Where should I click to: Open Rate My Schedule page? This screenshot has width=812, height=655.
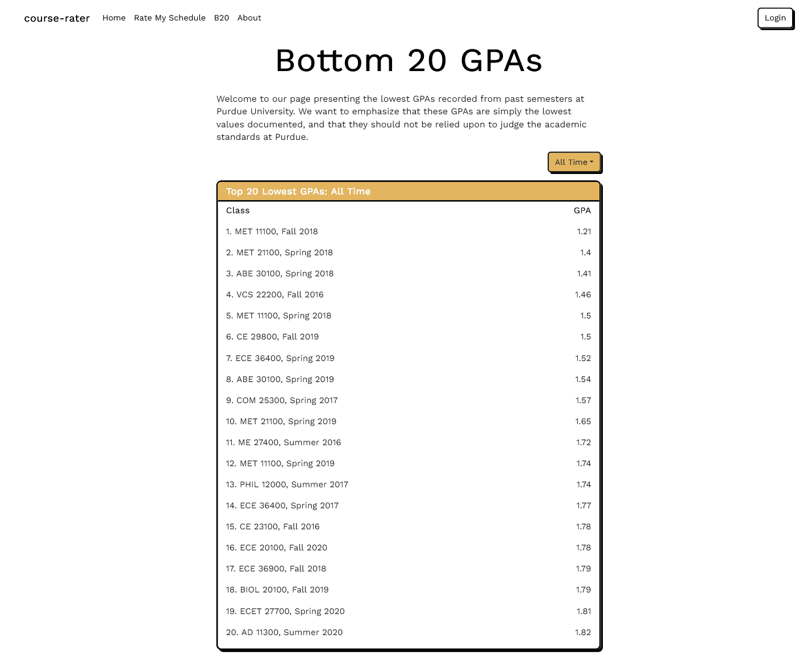(170, 18)
